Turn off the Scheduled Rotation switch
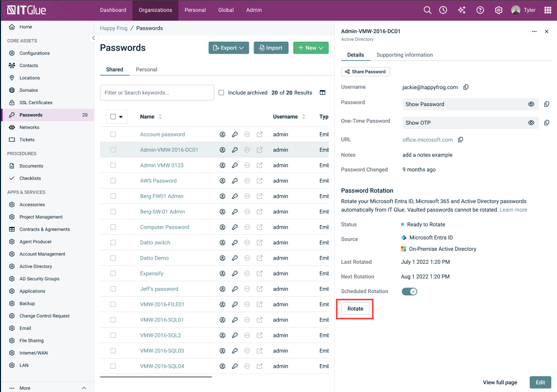The height and width of the screenshot is (392, 557). [x=409, y=292]
